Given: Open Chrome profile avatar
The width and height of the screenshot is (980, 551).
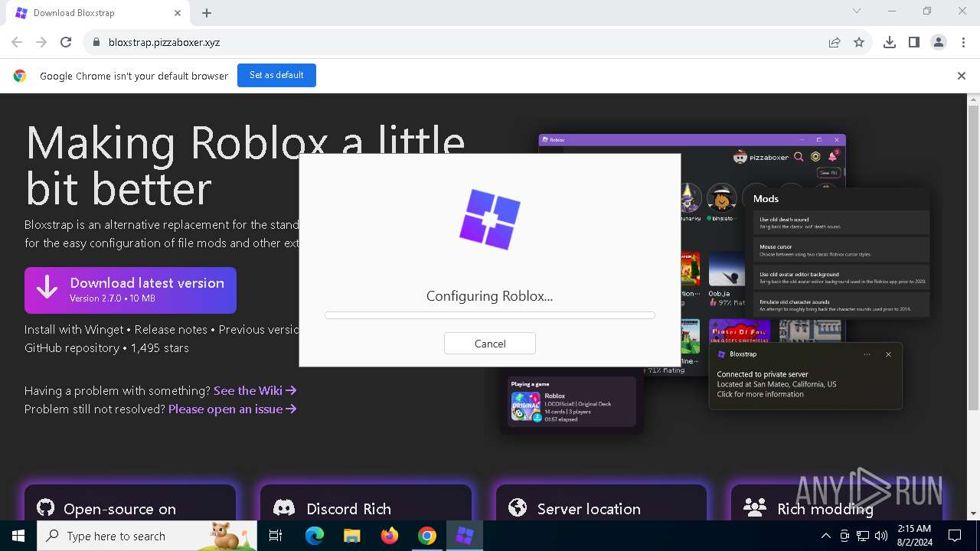Looking at the screenshot, I should 939,42.
